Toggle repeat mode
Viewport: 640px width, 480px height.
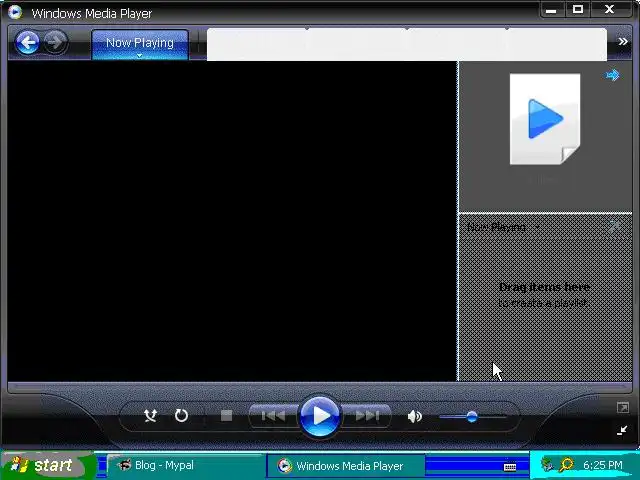(x=181, y=416)
